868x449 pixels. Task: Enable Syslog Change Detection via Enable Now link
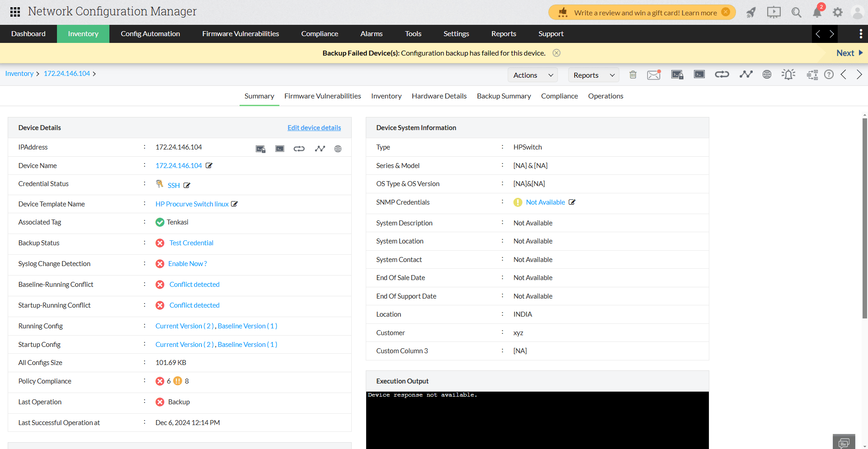click(x=187, y=263)
